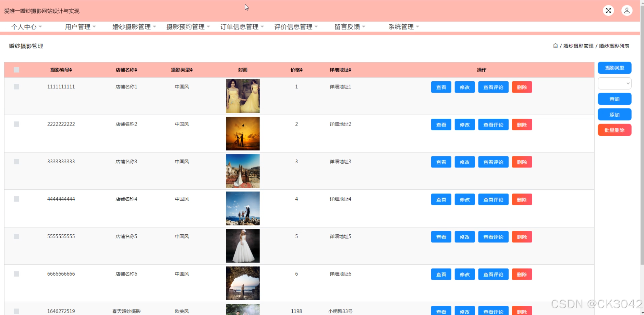644x315 pixels.
Task: Click the 摄影类型 blue button on right
Action: [615, 68]
